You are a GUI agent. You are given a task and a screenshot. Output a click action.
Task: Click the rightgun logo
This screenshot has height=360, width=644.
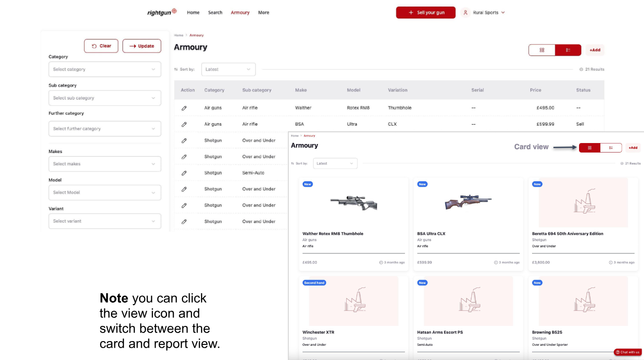click(x=162, y=12)
